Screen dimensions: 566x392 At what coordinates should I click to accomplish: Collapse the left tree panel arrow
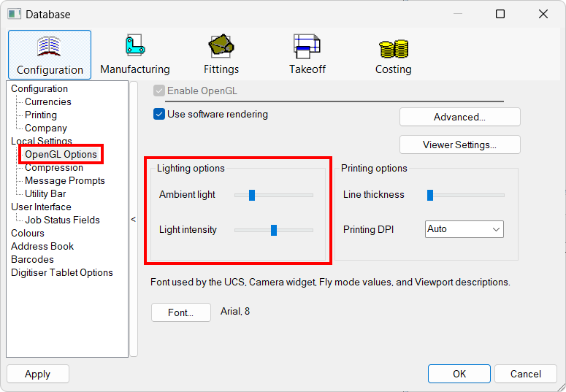point(134,219)
